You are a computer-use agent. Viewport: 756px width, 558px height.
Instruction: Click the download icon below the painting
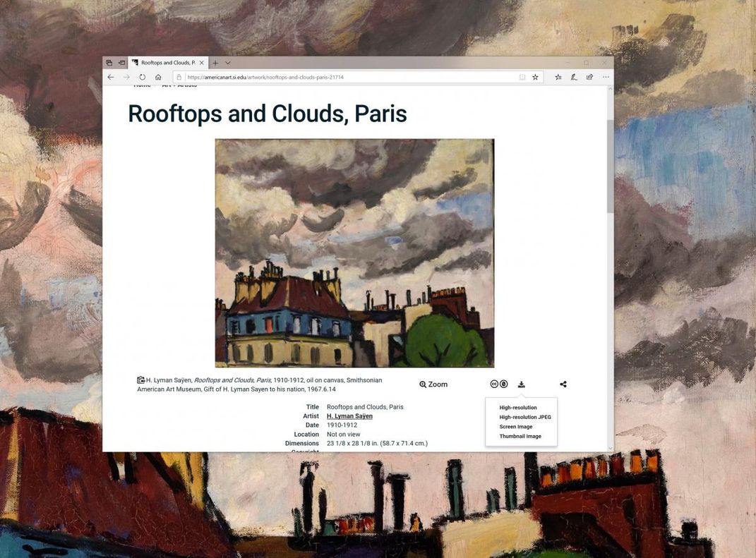coord(521,384)
